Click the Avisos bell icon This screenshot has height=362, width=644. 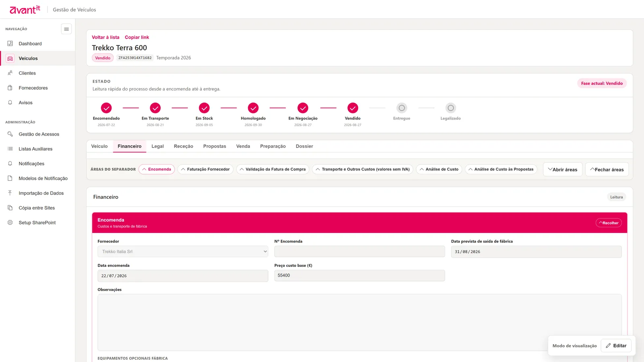pyautogui.click(x=10, y=103)
